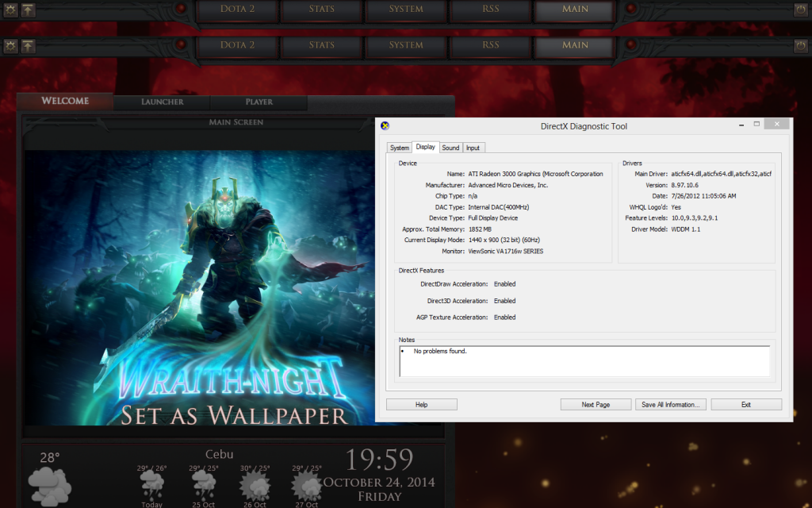The image size is (812, 508).
Task: Click the up-arrow icon on the upper skin bar
Action: [28, 10]
